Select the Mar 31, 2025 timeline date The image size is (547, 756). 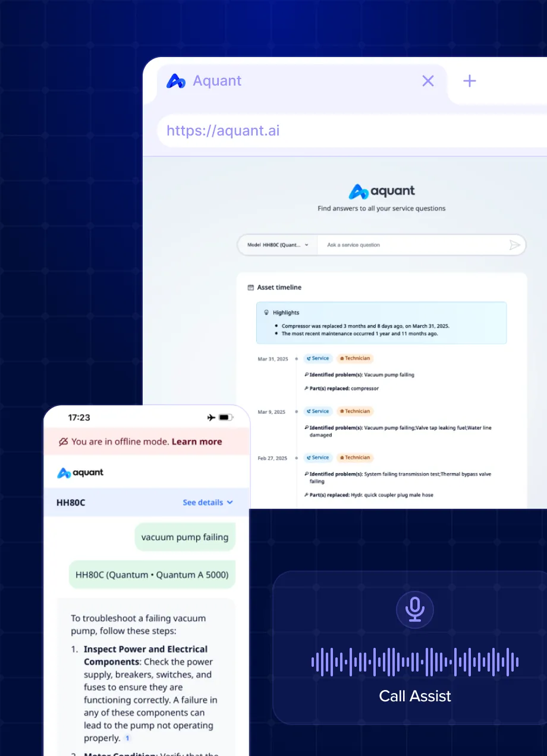(x=272, y=359)
